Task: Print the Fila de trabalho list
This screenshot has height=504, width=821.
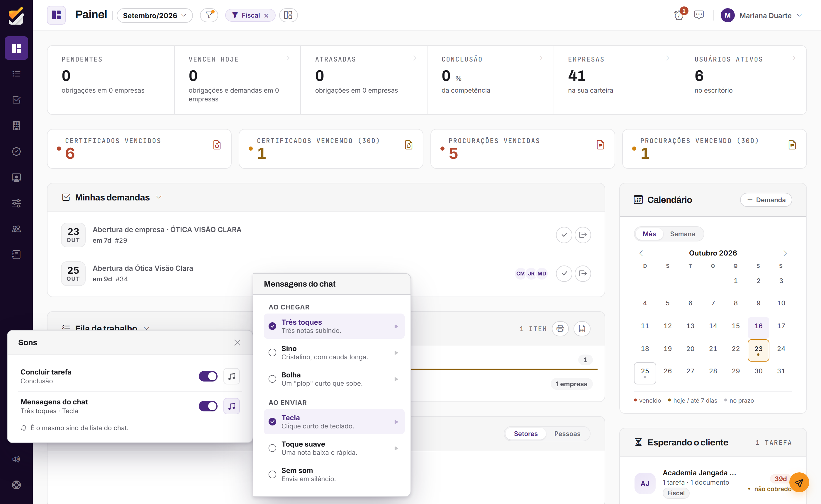Action: point(560,329)
